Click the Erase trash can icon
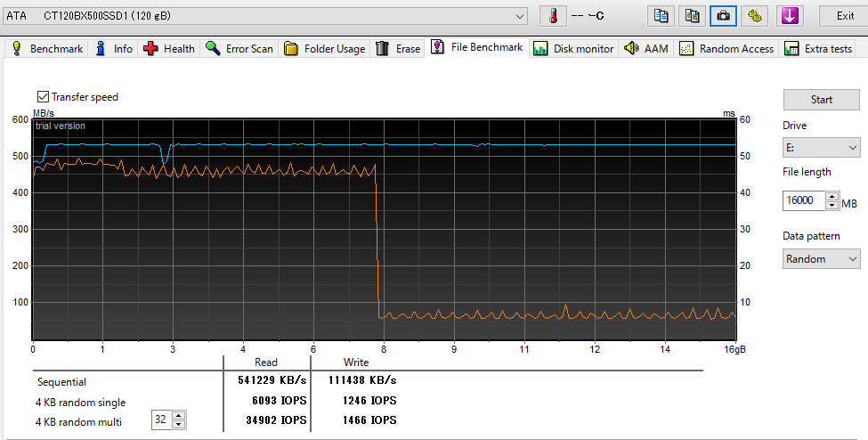 (x=382, y=48)
